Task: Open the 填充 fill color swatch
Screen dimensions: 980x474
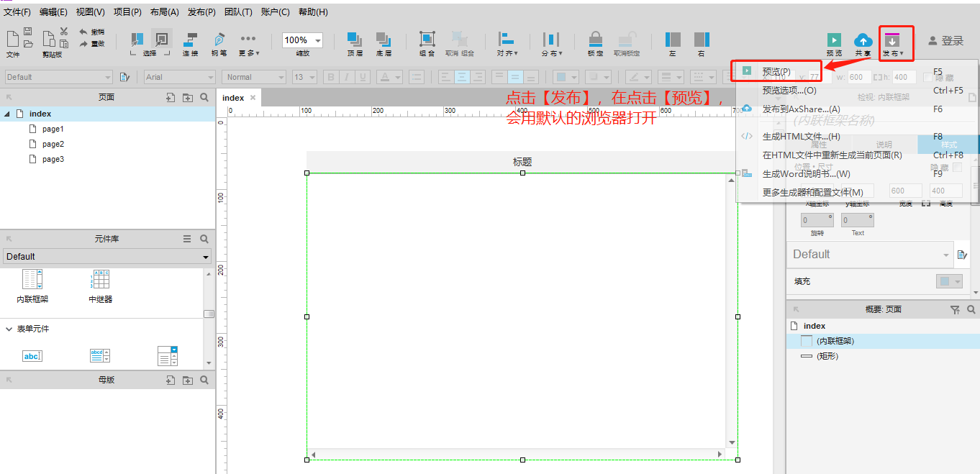Action: pyautogui.click(x=949, y=281)
